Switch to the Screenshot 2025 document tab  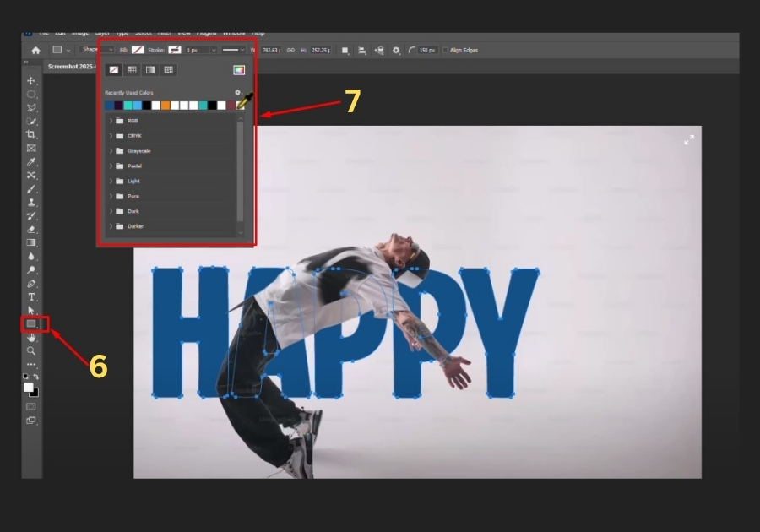point(71,67)
